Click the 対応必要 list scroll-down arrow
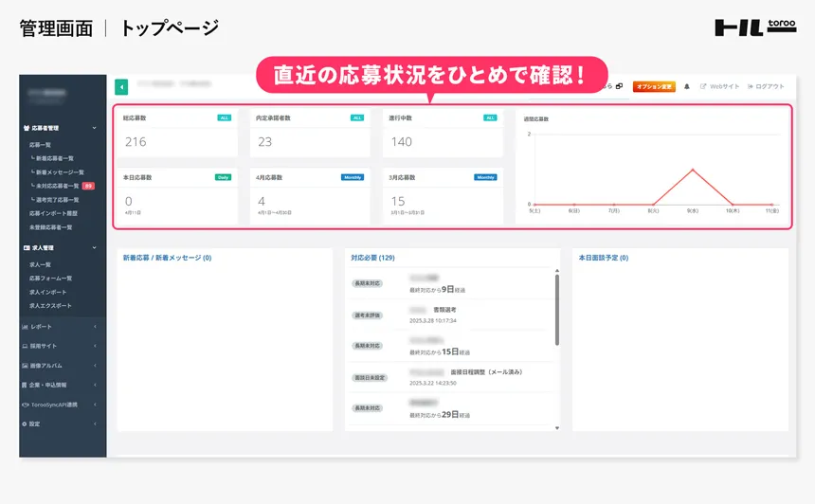 click(x=557, y=428)
